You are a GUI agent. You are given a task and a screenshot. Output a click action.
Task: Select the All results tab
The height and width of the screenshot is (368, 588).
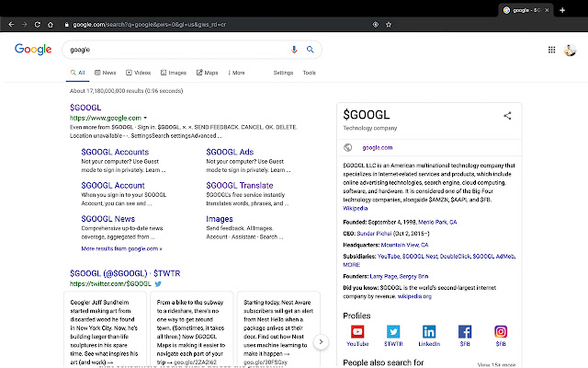pos(77,73)
